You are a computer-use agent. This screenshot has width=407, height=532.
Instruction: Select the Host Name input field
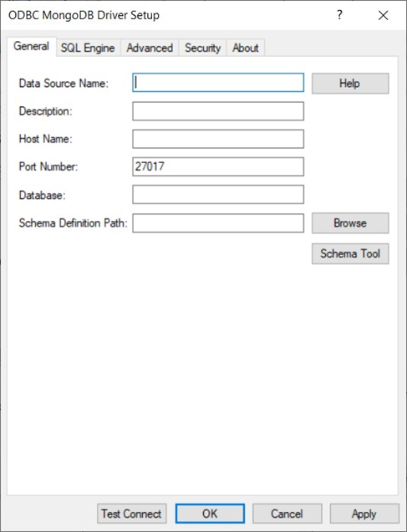(x=218, y=139)
